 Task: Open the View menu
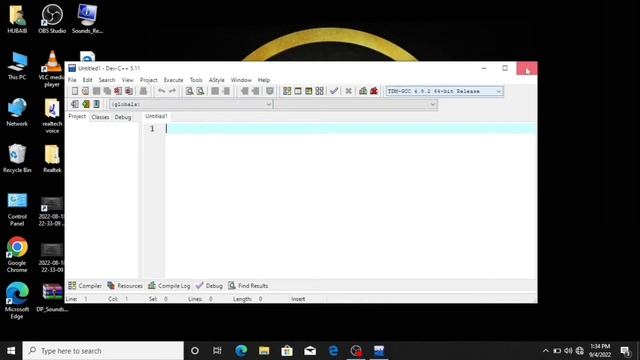point(128,80)
